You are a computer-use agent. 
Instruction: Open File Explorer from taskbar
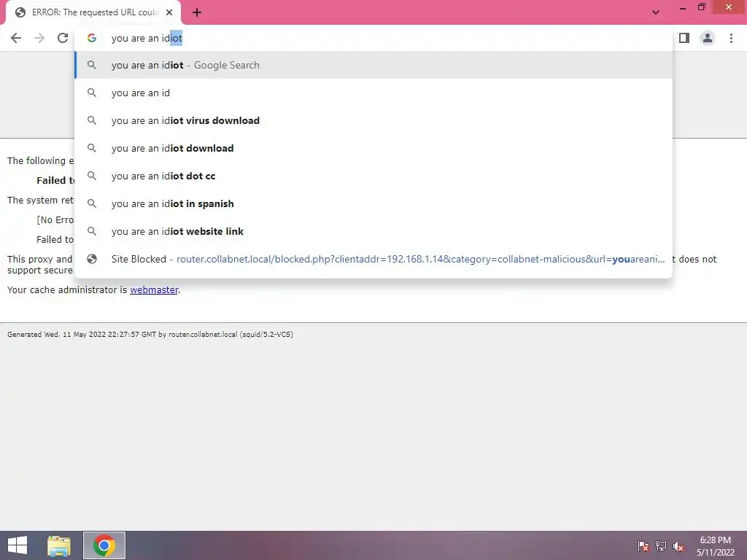(x=58, y=545)
